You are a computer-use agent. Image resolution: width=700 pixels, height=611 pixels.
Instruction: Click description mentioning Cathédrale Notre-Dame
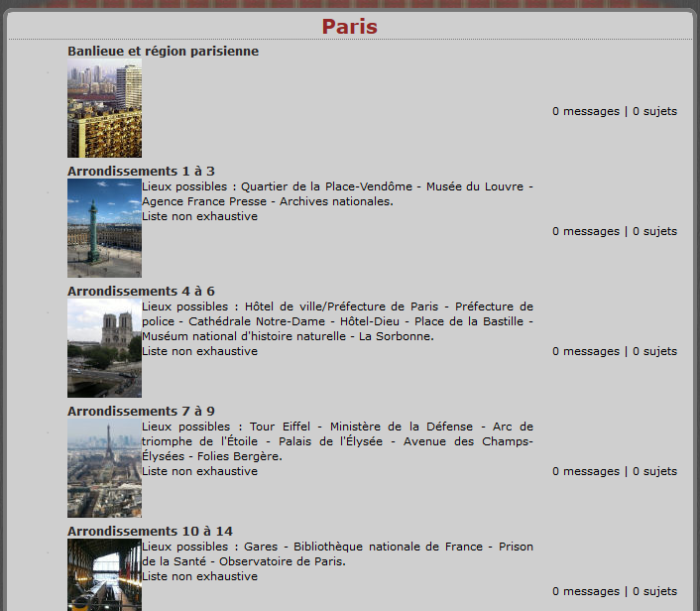pyautogui.click(x=337, y=321)
